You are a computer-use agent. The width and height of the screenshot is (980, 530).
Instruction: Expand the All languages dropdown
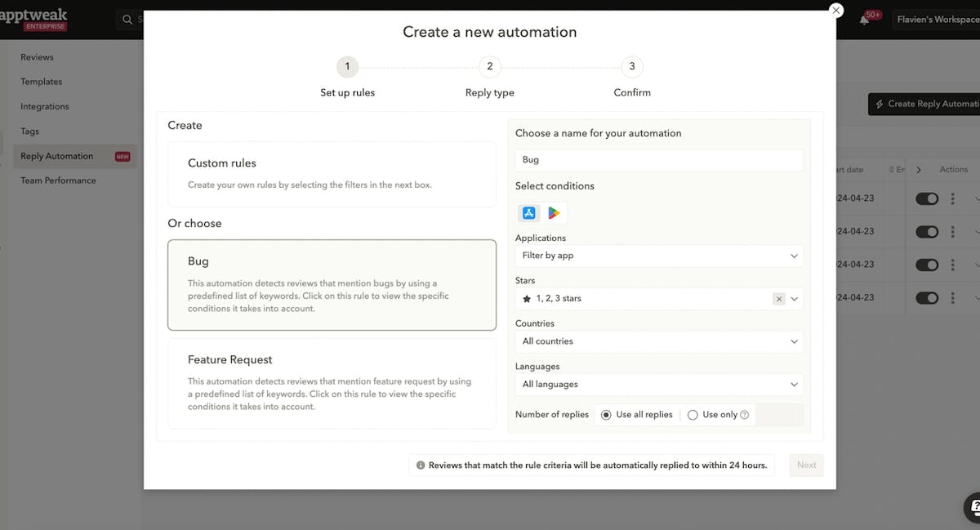pyautogui.click(x=659, y=385)
